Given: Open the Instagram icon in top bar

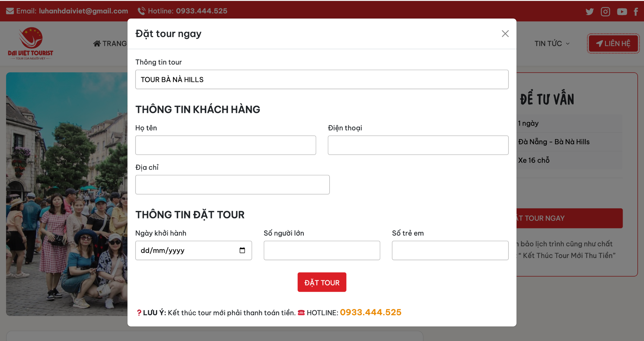Looking at the screenshot, I should tap(605, 11).
